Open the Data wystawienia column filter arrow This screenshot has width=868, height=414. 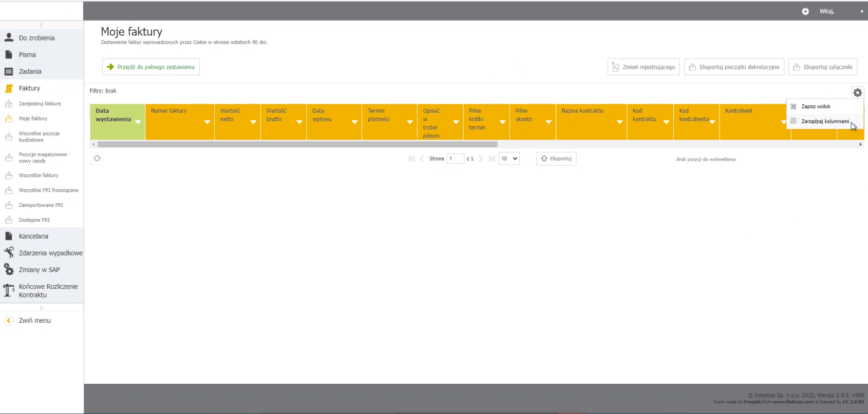pyautogui.click(x=138, y=122)
